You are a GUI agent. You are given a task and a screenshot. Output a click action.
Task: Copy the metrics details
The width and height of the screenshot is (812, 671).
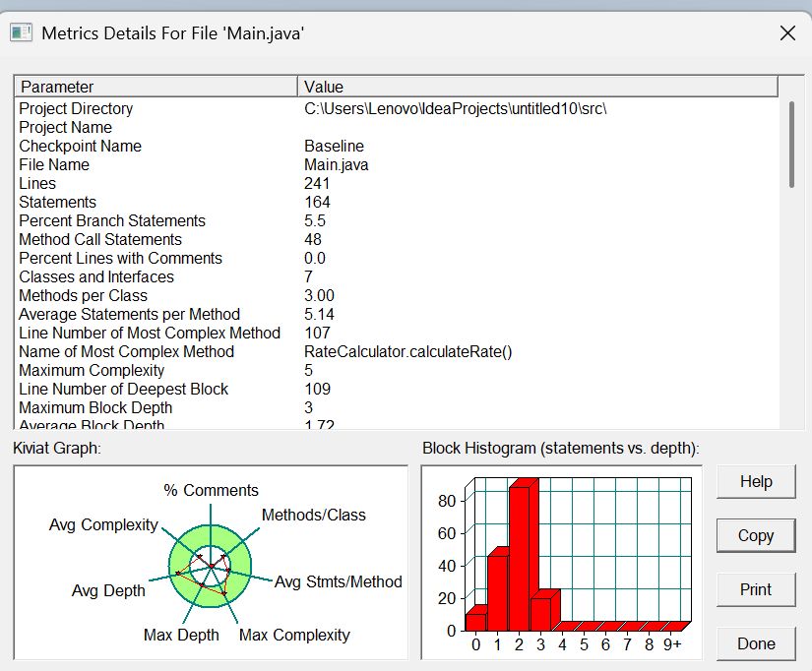[756, 535]
